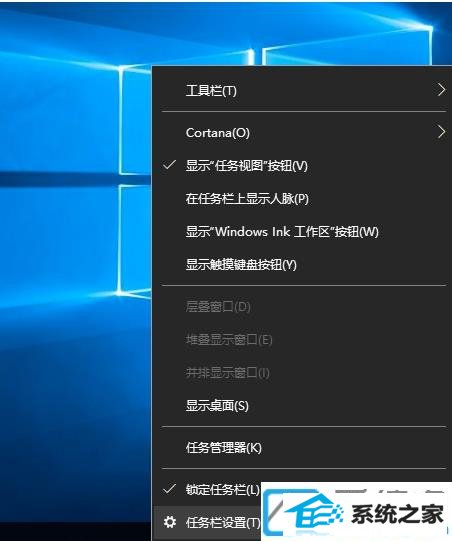452x541 pixels.
Task: Click the checkmark beside 显示"任务视图"按钮
Action: click(169, 165)
